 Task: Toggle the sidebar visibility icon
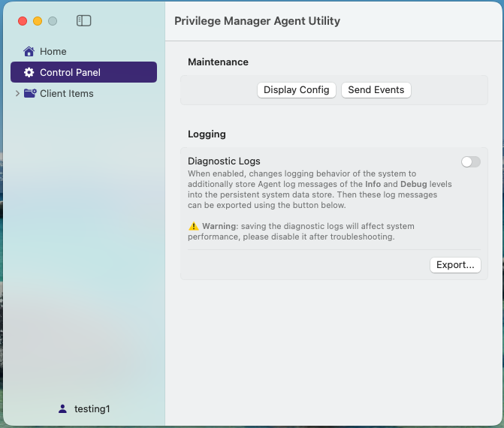(84, 21)
